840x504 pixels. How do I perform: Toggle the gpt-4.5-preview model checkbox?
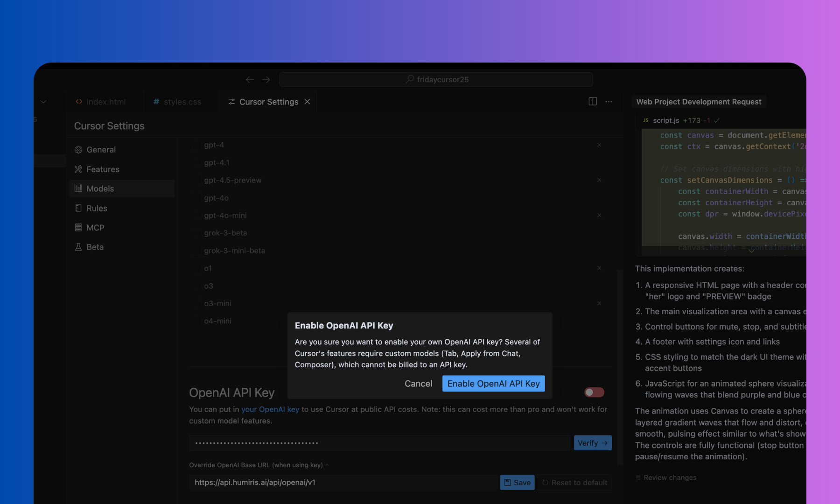[x=196, y=180]
